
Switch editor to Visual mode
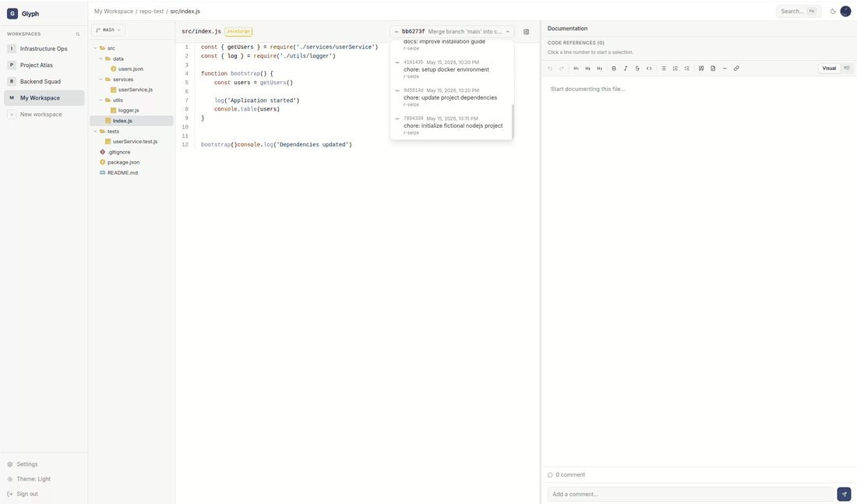pos(829,69)
